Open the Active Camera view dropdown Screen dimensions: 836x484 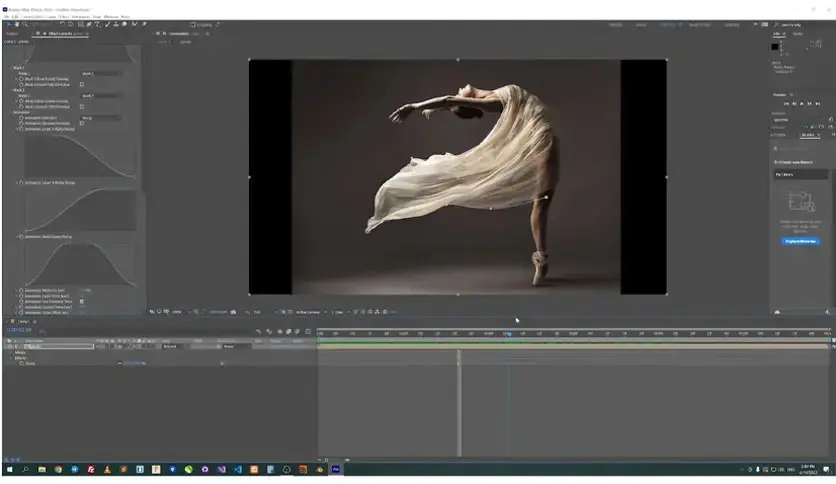tap(311, 312)
